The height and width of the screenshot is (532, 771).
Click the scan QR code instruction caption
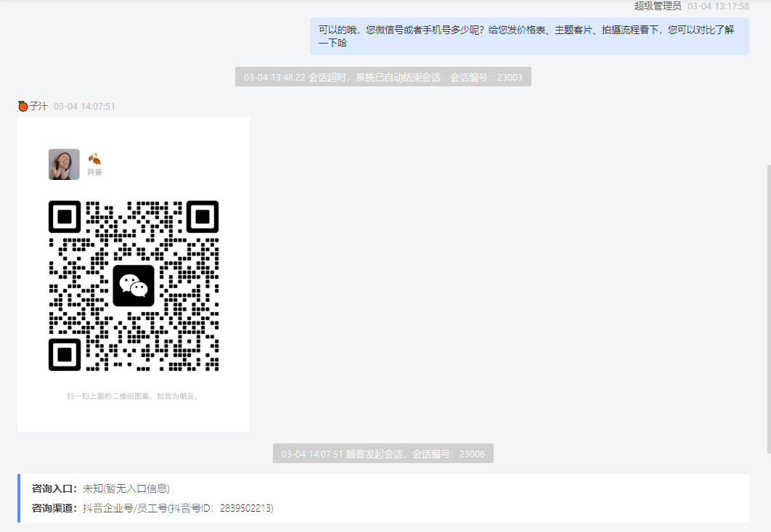tap(134, 396)
